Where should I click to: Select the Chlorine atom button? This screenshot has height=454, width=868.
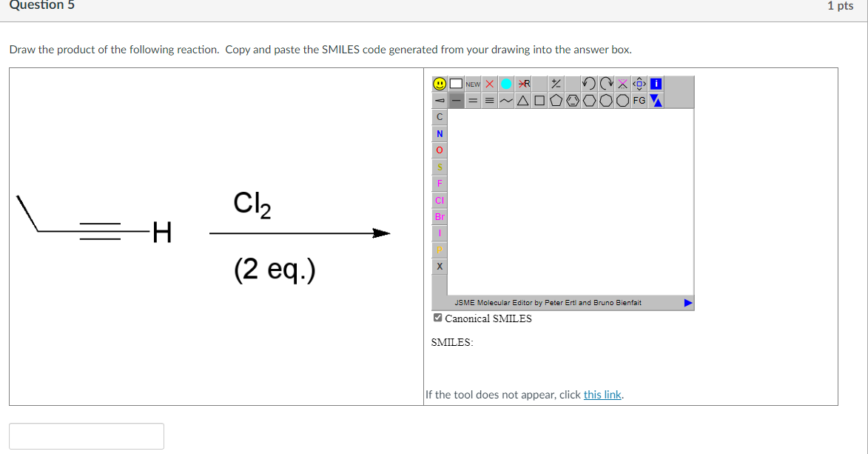(x=439, y=200)
